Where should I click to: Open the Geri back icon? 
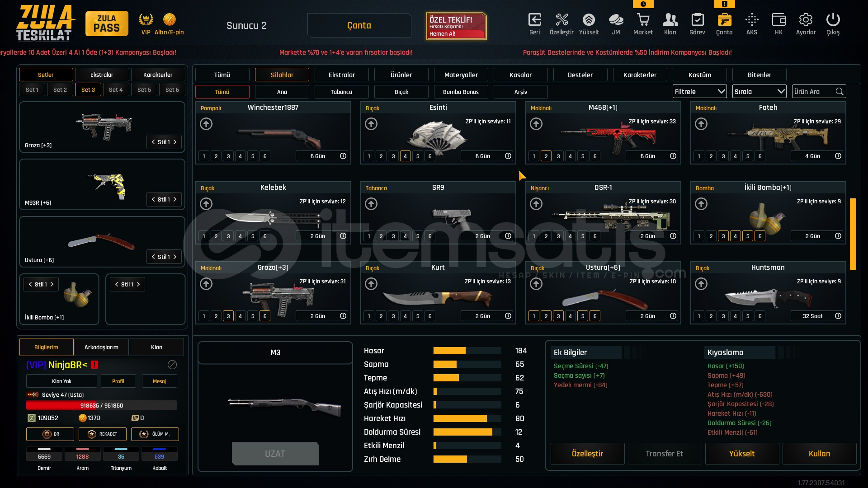(x=535, y=20)
